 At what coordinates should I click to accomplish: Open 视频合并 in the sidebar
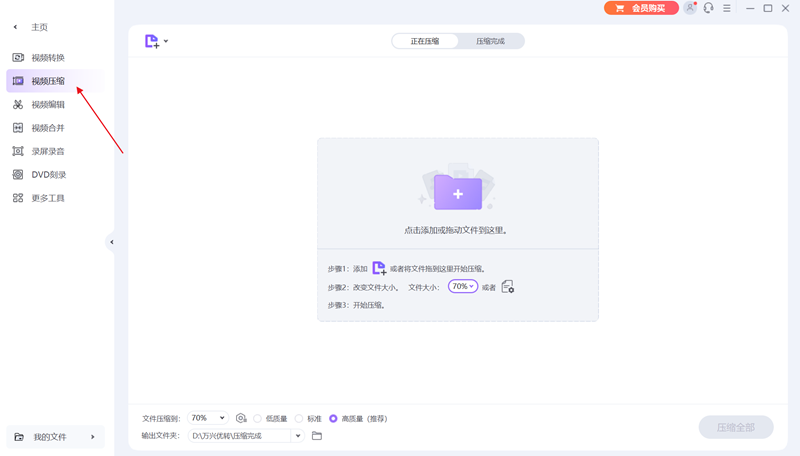[x=55, y=128]
